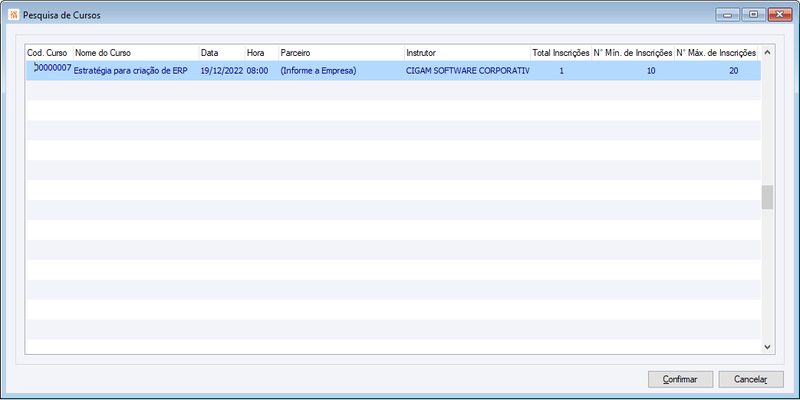Click the Parceiro column header
The width and height of the screenshot is (800, 400).
(341, 53)
